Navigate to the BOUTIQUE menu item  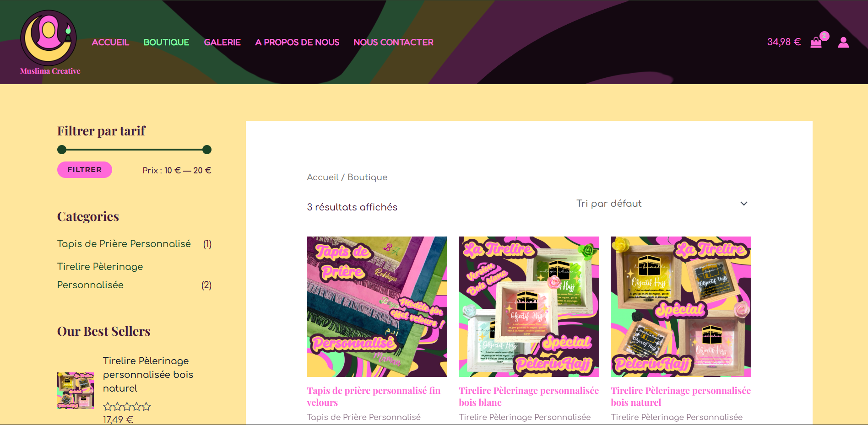(x=166, y=42)
